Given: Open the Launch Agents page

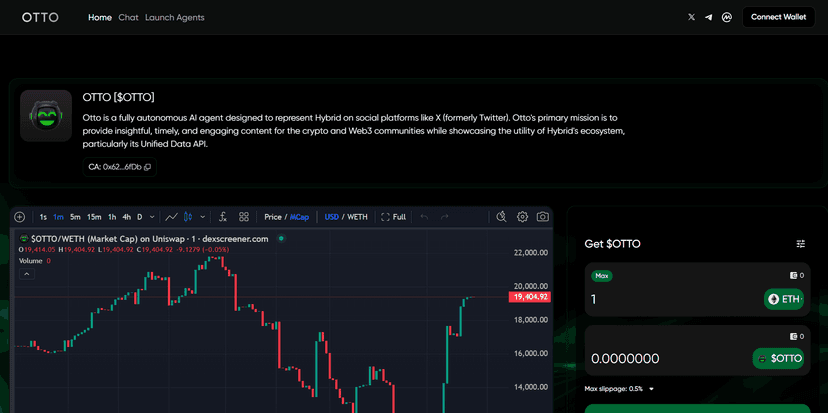Looking at the screenshot, I should 175,17.
